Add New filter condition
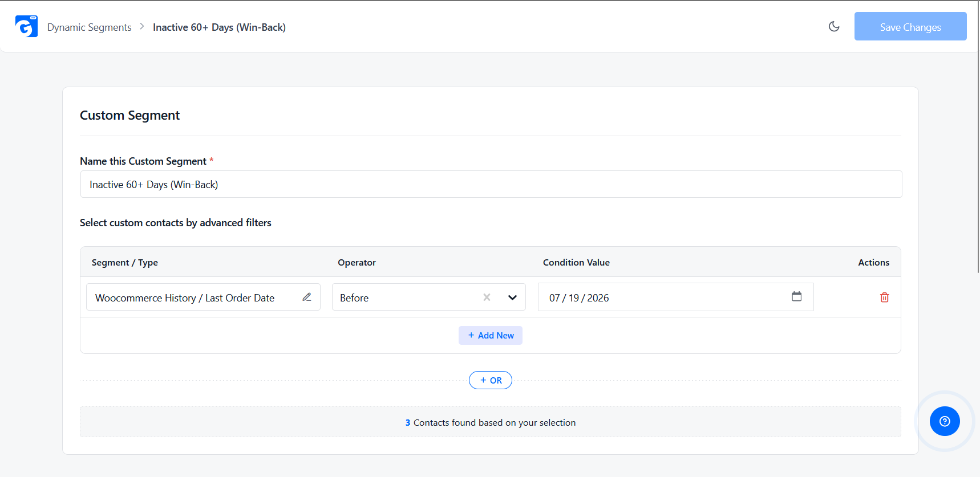980x477 pixels. click(491, 336)
